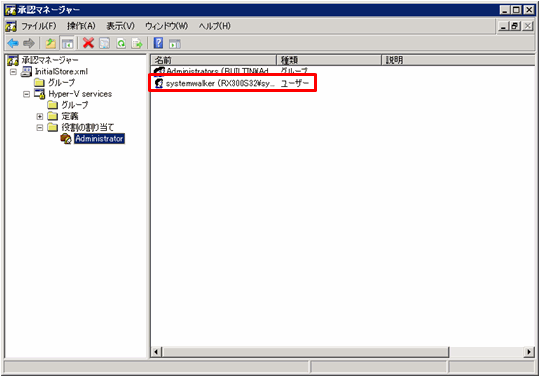Screen dimensions: 540x377
Task: Open the 操作(A) menu
Action: click(x=81, y=26)
